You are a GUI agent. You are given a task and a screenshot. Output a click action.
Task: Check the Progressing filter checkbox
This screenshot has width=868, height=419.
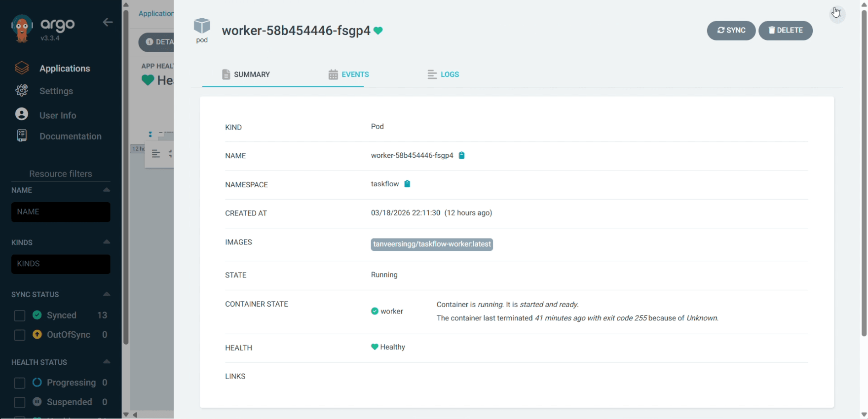20,383
